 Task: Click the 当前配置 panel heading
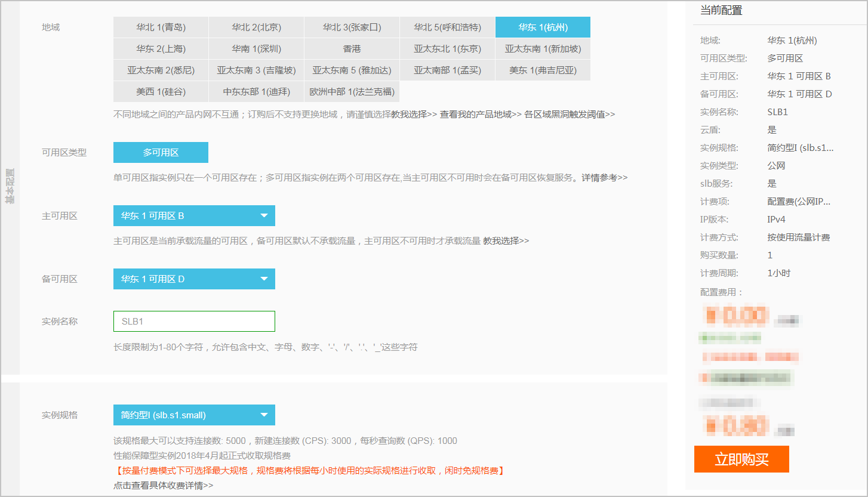point(721,11)
